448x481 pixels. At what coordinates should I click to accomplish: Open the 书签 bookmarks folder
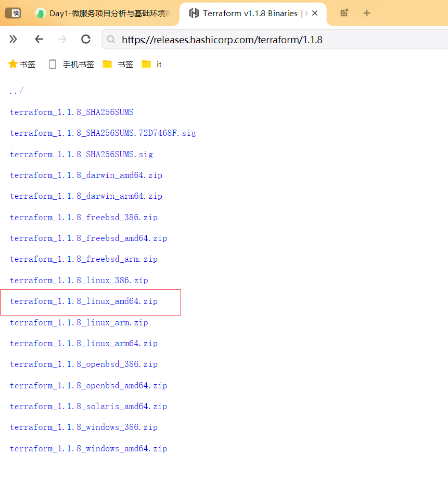(118, 65)
